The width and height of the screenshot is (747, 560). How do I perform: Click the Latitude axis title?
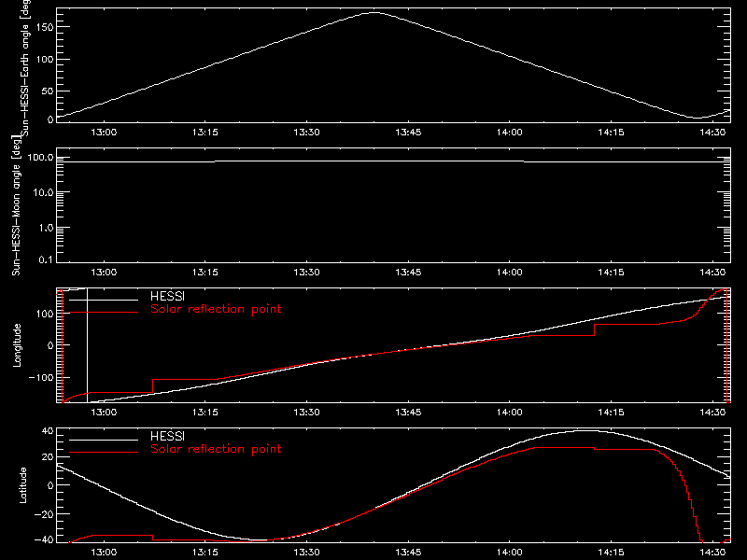tap(22, 485)
